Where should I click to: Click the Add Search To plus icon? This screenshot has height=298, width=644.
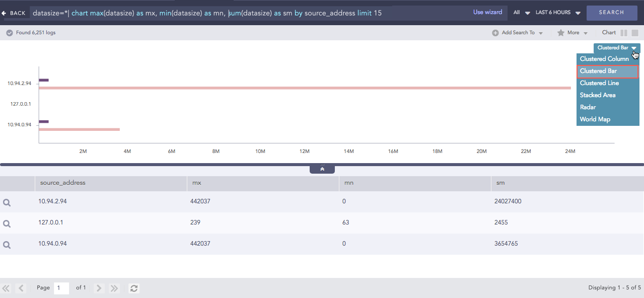coord(496,32)
